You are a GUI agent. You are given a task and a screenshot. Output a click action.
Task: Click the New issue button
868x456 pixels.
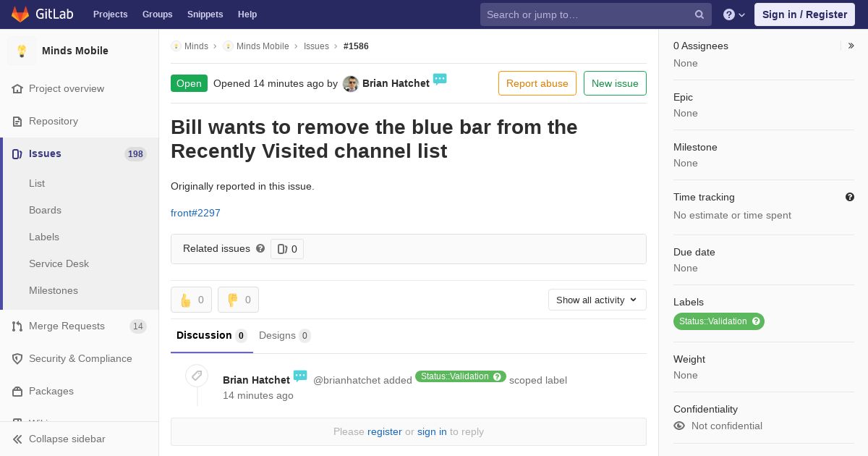(615, 83)
